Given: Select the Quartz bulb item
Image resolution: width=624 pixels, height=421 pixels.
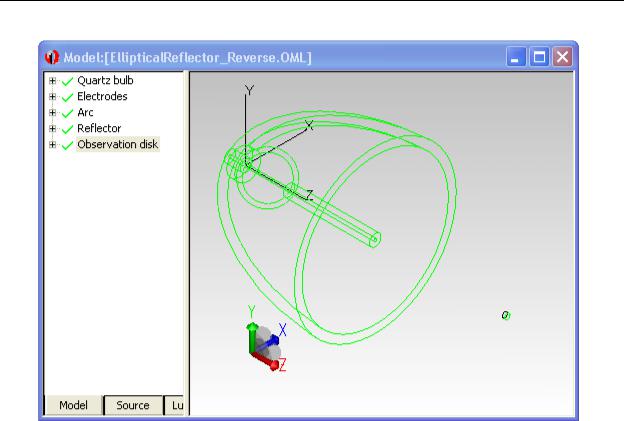Looking at the screenshot, I should (x=105, y=80).
